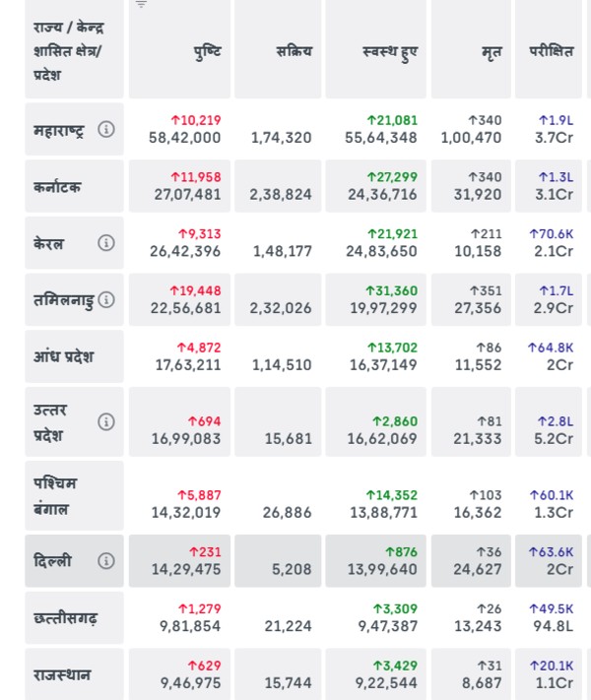Screen dimensions: 591x700
Task: Click the info icon next to महाराष्ट्र
Action: pyautogui.click(x=106, y=129)
